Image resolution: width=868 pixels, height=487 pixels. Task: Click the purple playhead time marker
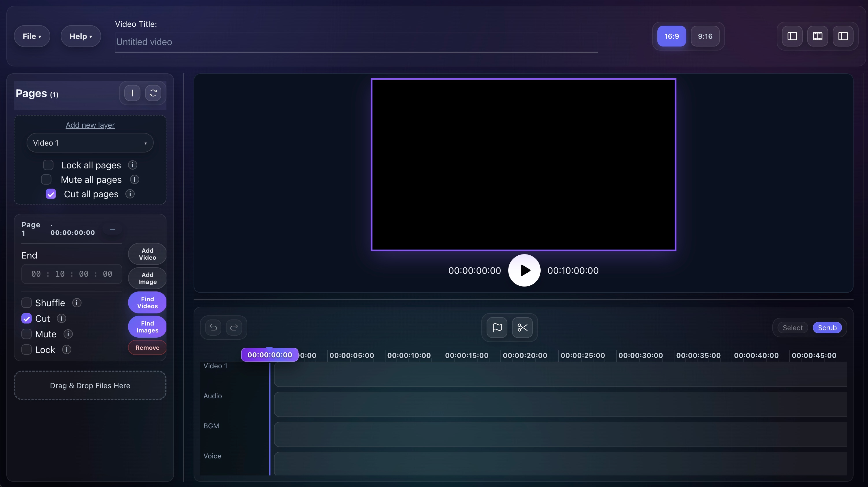(270, 355)
